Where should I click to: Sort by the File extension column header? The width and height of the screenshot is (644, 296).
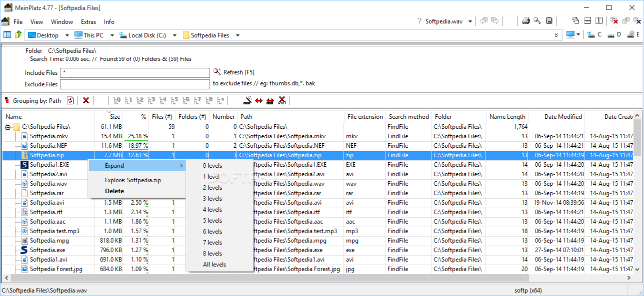click(364, 117)
